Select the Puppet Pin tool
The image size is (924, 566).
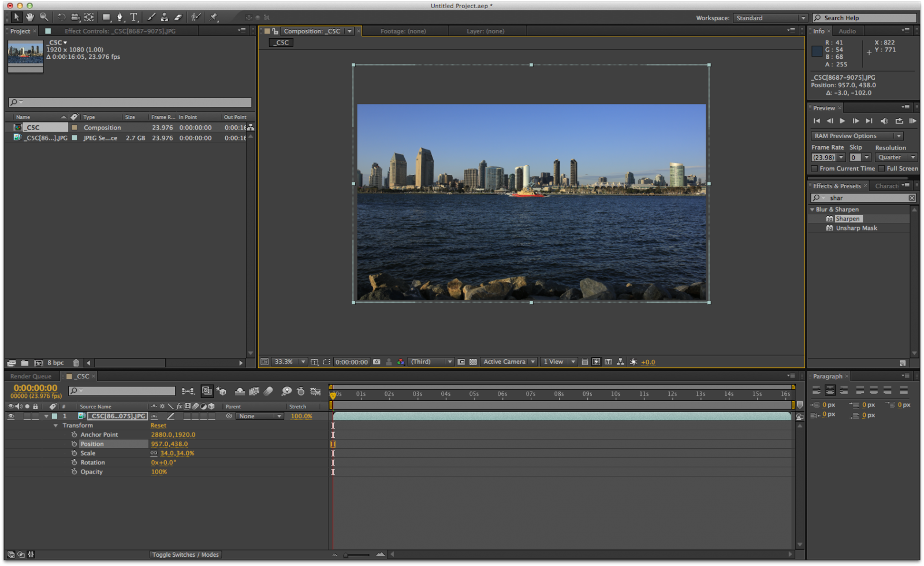click(213, 17)
